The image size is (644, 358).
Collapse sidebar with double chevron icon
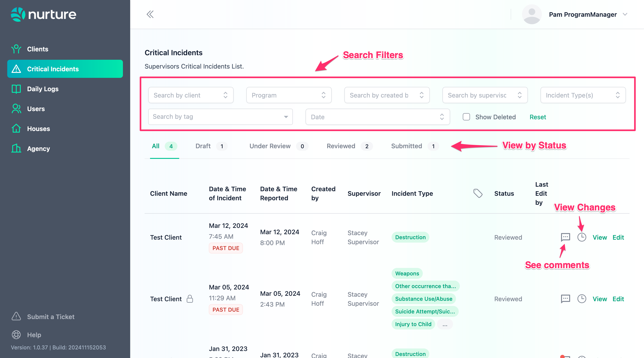pyautogui.click(x=150, y=14)
